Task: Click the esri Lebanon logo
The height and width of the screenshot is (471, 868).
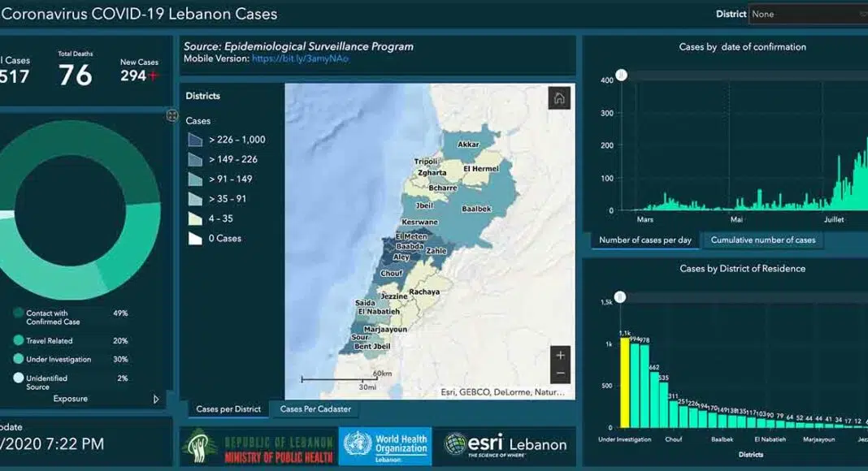Action: 506,445
